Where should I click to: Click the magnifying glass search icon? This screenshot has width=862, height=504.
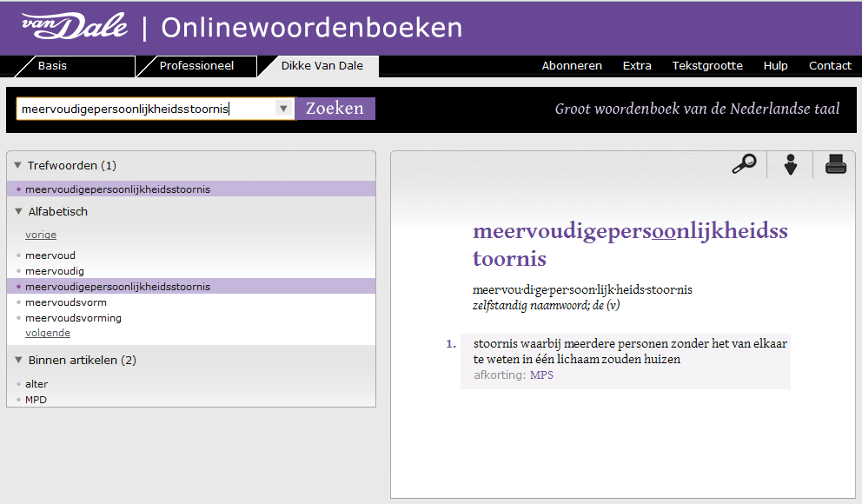(x=744, y=163)
